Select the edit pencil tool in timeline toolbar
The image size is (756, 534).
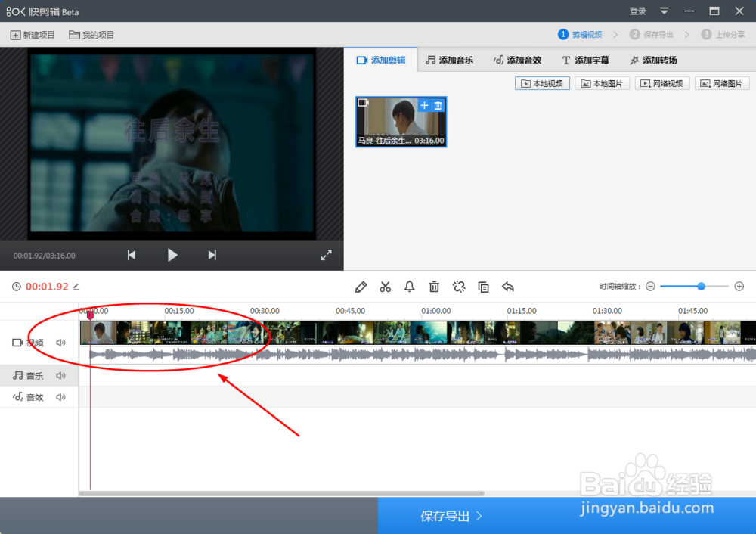361,287
